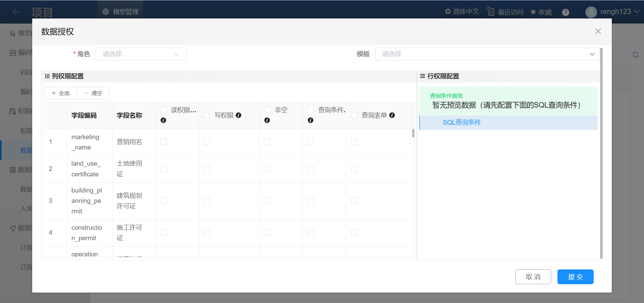
Task: Open the 角色 dropdown selector
Action: 141,54
